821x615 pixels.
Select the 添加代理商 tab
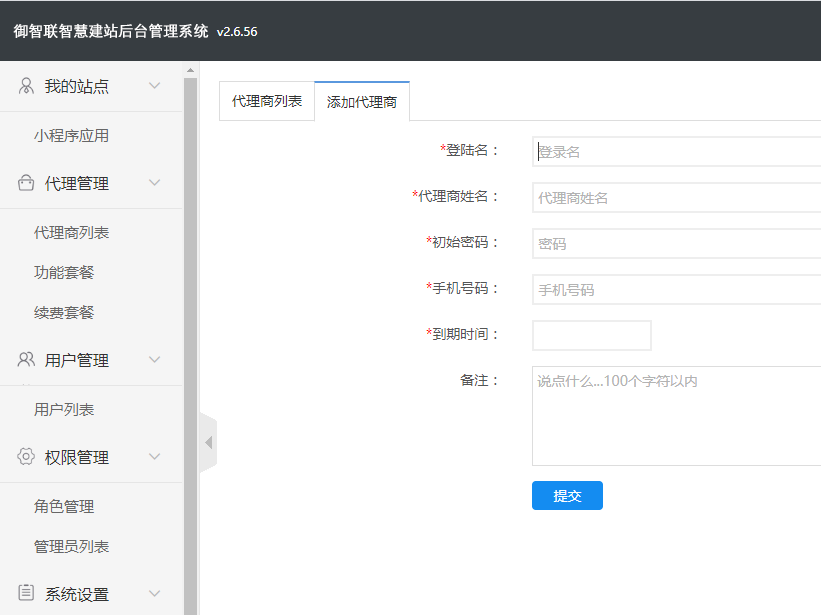tap(362, 102)
